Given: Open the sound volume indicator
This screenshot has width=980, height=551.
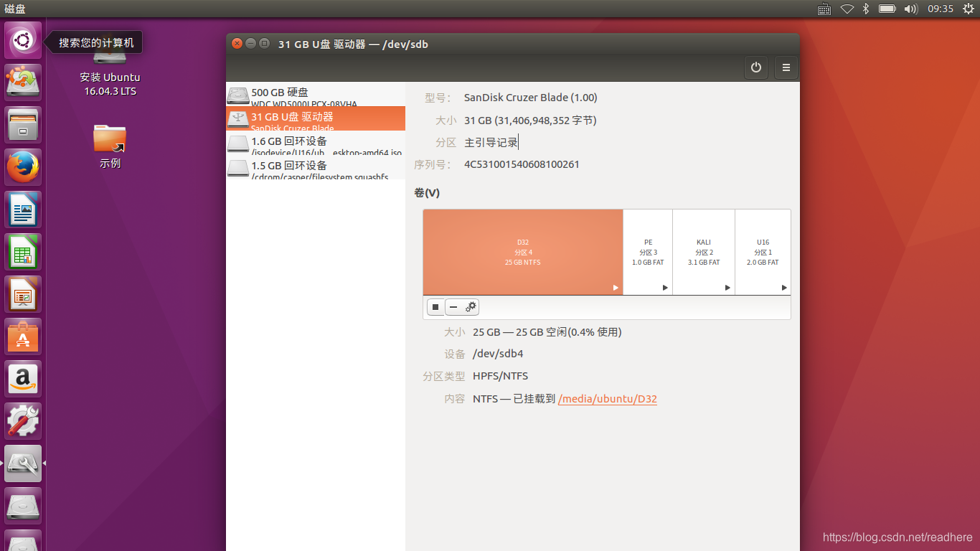Looking at the screenshot, I should pyautogui.click(x=910, y=9).
